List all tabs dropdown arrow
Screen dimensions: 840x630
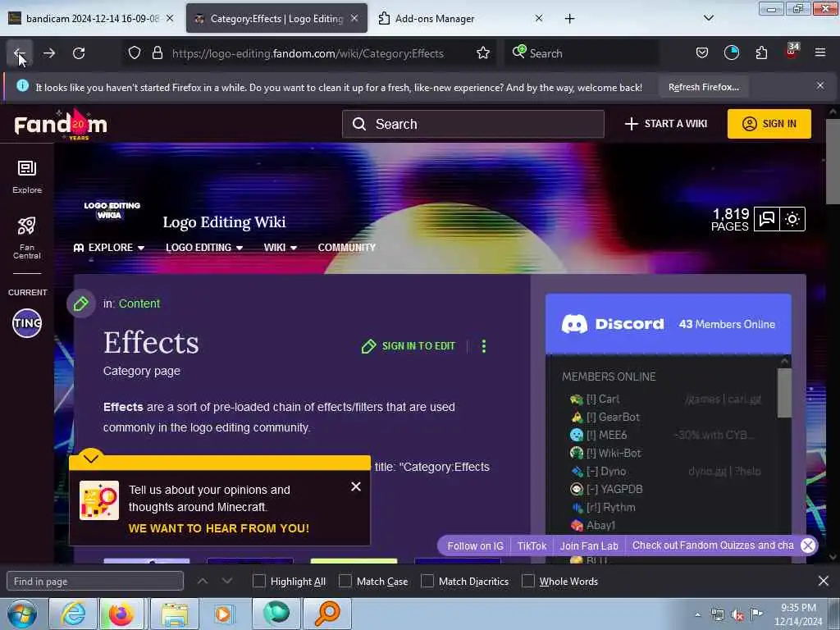click(x=708, y=18)
